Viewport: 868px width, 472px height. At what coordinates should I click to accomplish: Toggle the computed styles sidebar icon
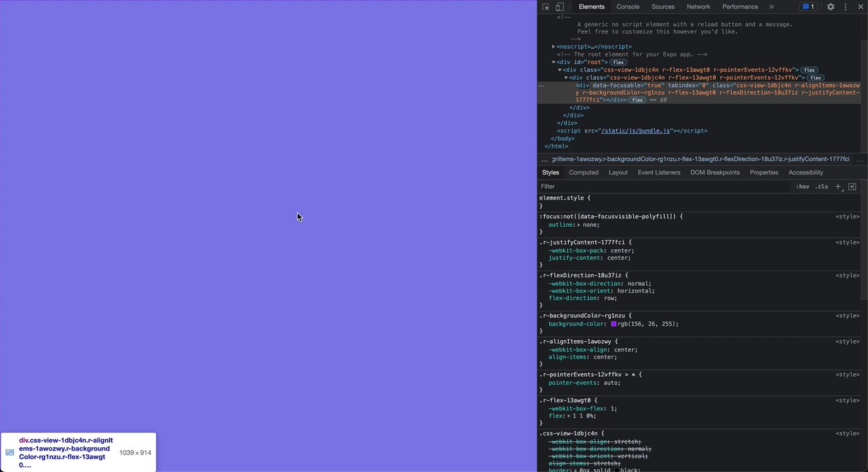tap(852, 187)
